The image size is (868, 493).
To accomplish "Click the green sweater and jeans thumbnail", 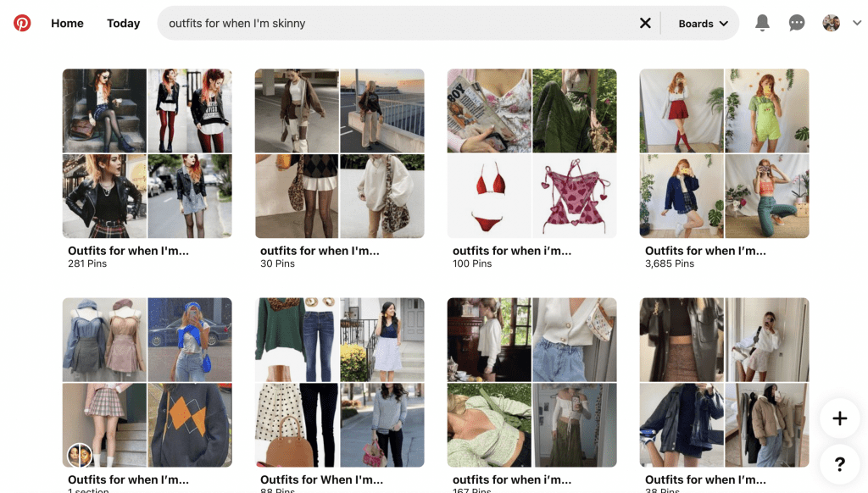I will (297, 340).
